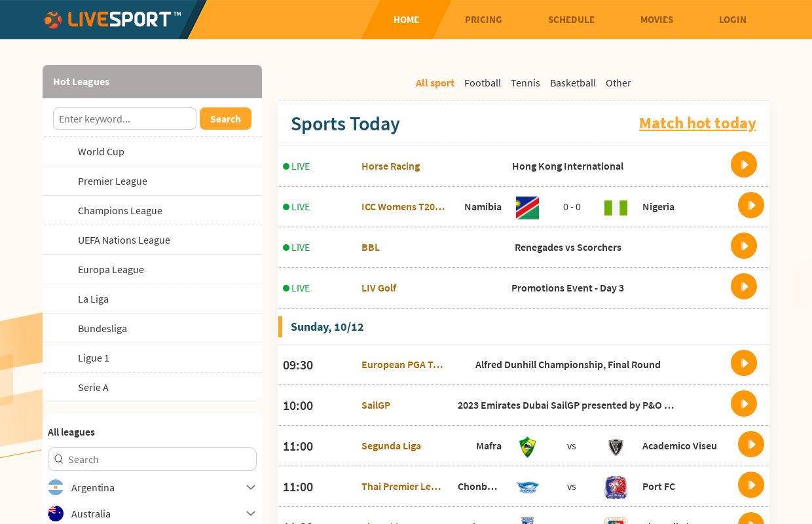Click the magnifier in the All leagues search

pos(59,459)
